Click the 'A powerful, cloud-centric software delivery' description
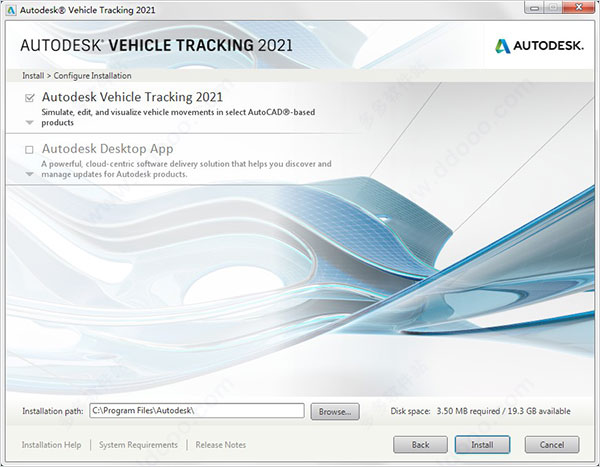 click(186, 169)
